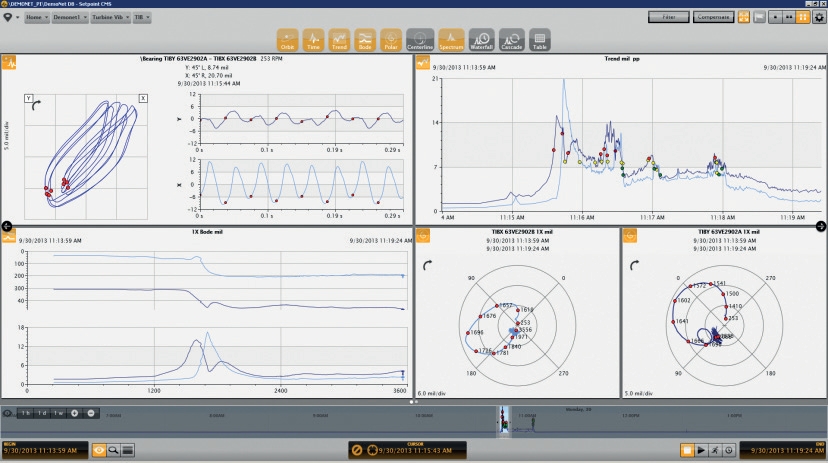
Task: Zoom out the timeline with minus
Action: tap(91, 413)
